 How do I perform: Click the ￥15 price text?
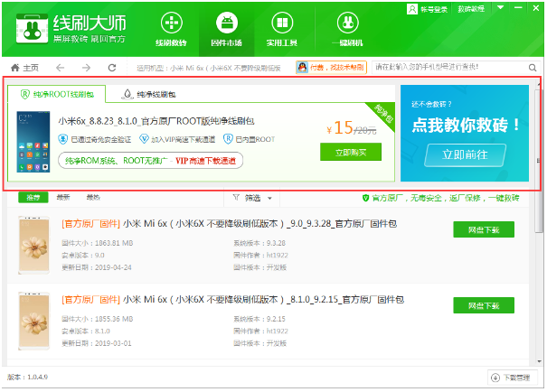point(340,128)
